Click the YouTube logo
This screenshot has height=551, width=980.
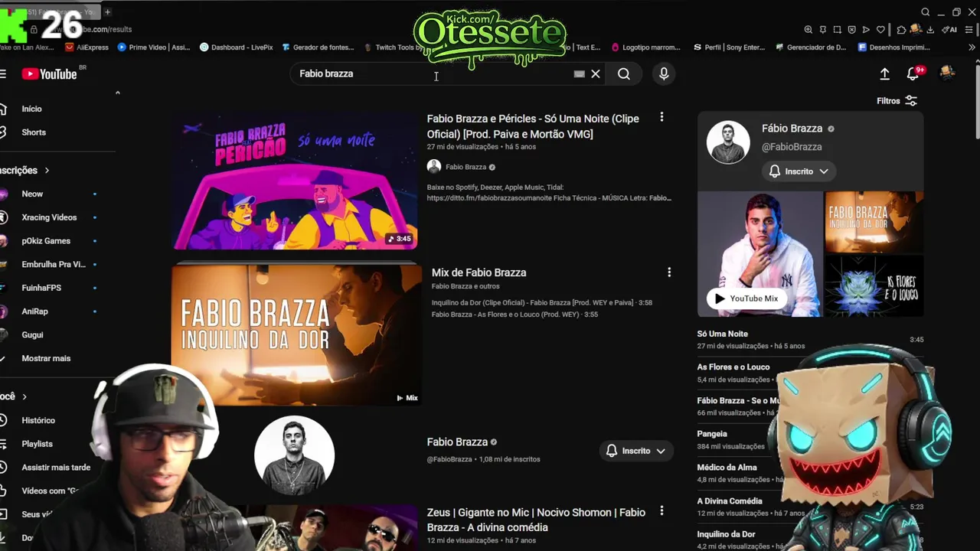(50, 74)
